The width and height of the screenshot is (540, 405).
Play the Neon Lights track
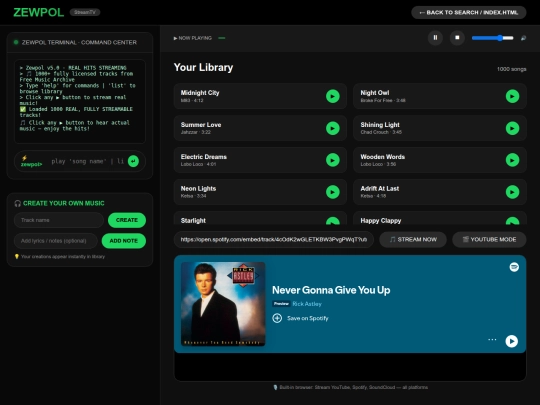tap(333, 192)
